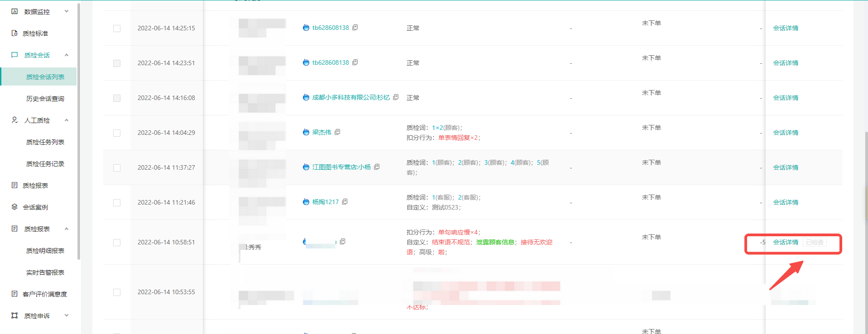Copy 江图图书专营店:小杨 customer name
The image size is (868, 334).
point(377,167)
